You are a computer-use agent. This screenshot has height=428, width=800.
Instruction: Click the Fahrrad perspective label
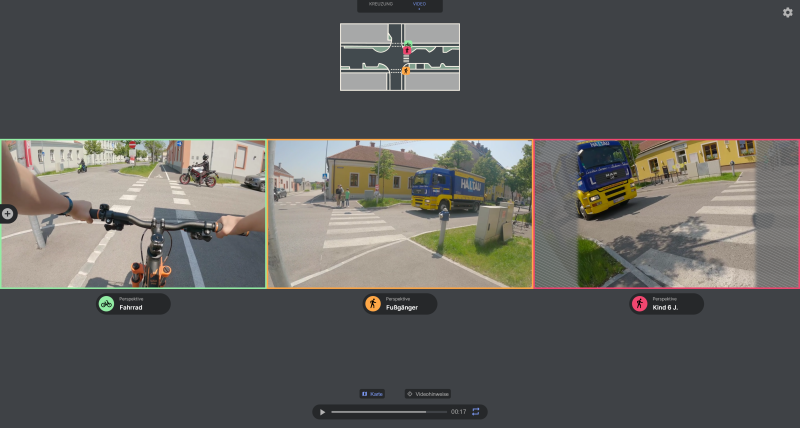[134, 304]
